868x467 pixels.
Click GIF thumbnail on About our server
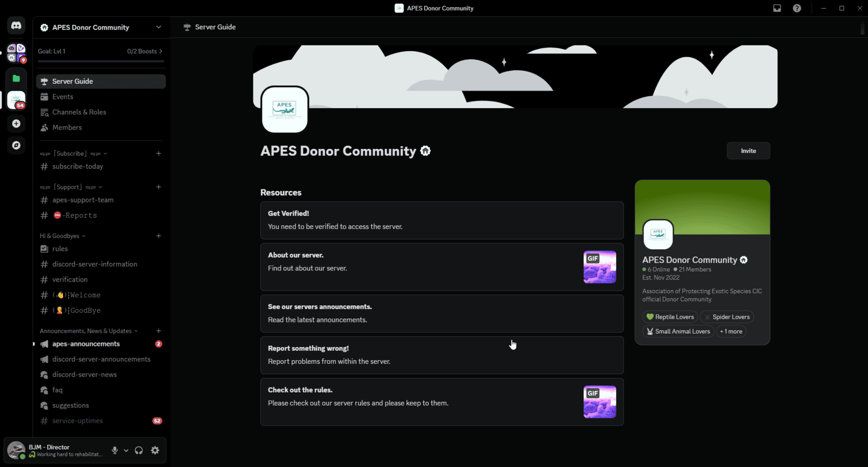click(599, 267)
